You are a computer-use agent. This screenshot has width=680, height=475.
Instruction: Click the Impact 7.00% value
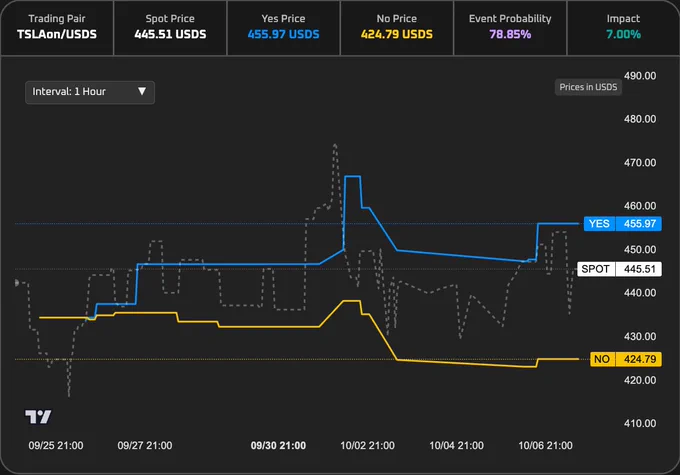(x=623, y=34)
